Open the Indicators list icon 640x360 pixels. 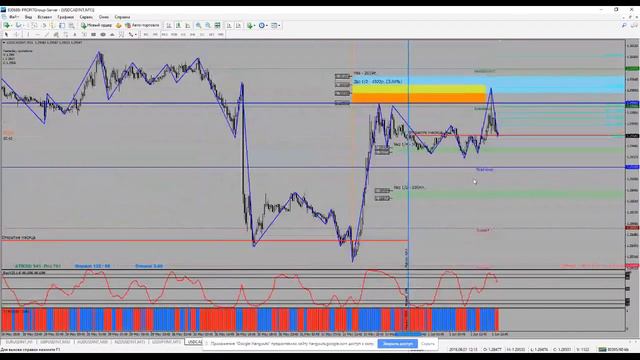pos(250,25)
